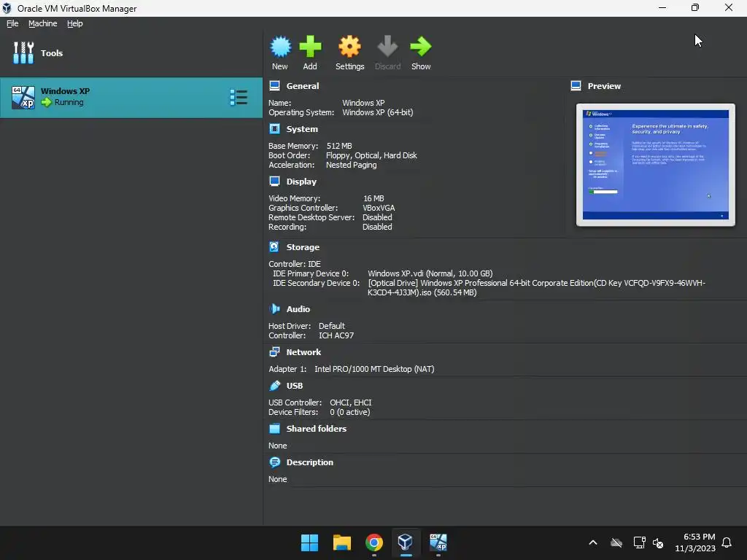This screenshot has height=560, width=747.
Task: Click the Preview section monitor icon
Action: (x=576, y=86)
